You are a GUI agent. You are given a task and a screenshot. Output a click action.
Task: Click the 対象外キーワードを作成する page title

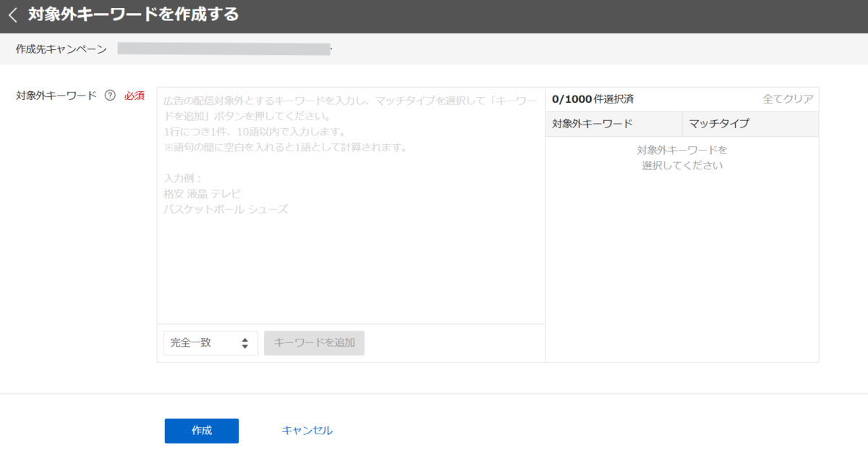point(133,14)
